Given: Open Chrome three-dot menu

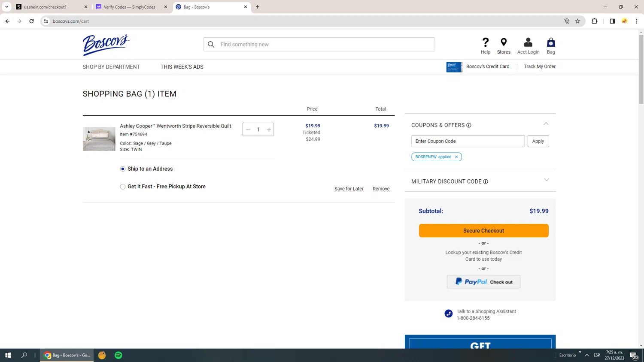Looking at the screenshot, I should coord(637,21).
